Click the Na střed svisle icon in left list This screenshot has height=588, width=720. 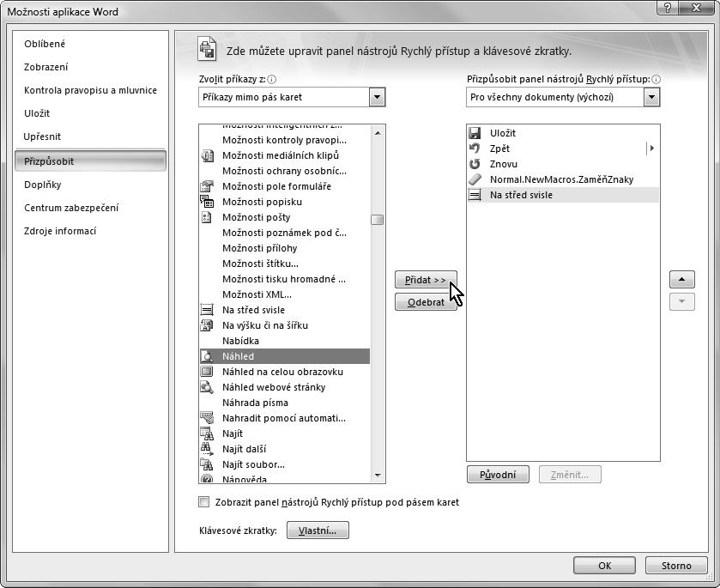(207, 310)
